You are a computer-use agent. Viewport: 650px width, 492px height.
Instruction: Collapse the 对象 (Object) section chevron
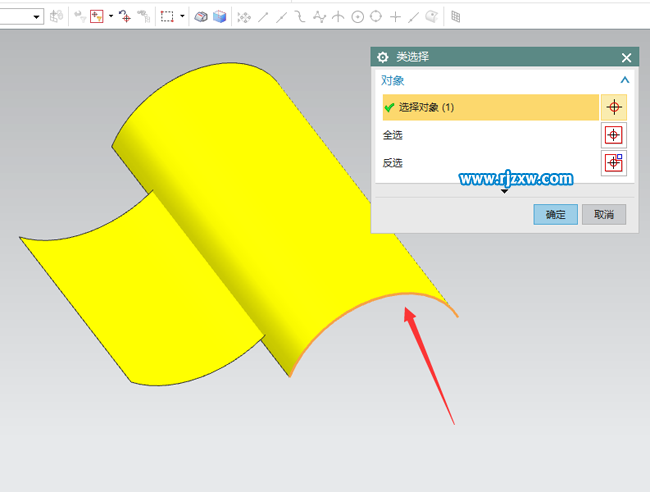click(625, 80)
